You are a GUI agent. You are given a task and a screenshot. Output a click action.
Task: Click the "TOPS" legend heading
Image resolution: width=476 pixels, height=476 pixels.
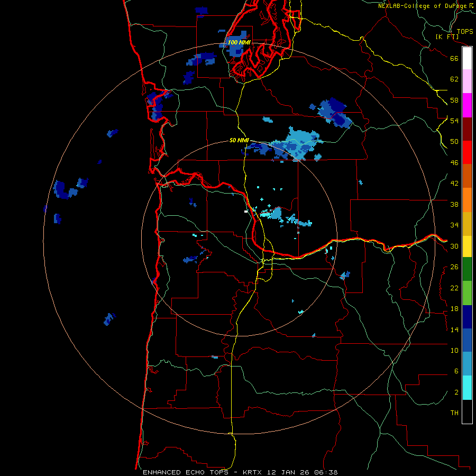point(465,31)
